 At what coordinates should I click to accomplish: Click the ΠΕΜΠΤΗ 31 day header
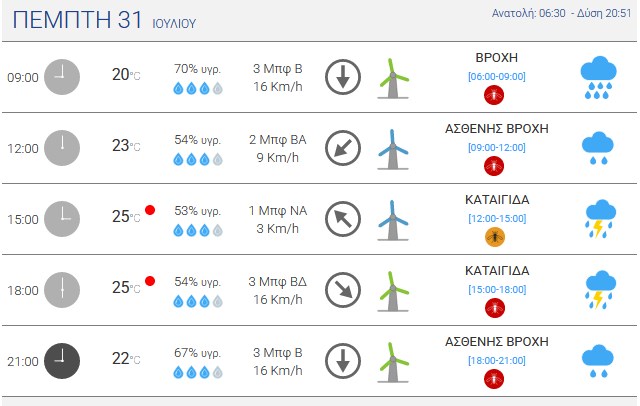(x=78, y=20)
